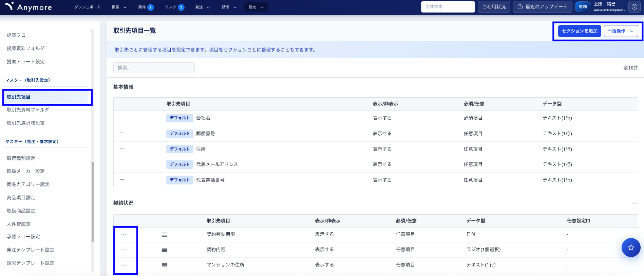Click セクションを追加 button
Screen dimensions: 644x276
coord(580,31)
